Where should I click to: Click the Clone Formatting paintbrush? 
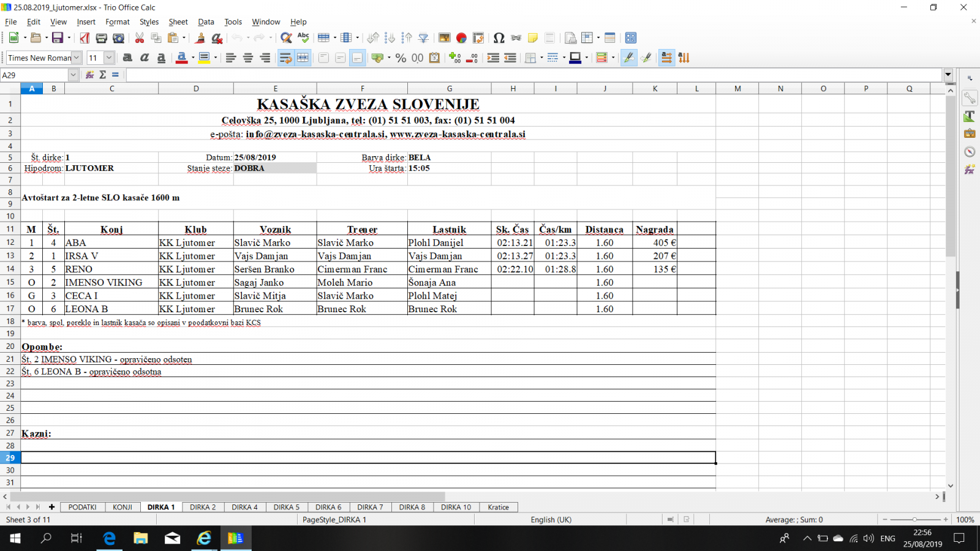pos(200,38)
